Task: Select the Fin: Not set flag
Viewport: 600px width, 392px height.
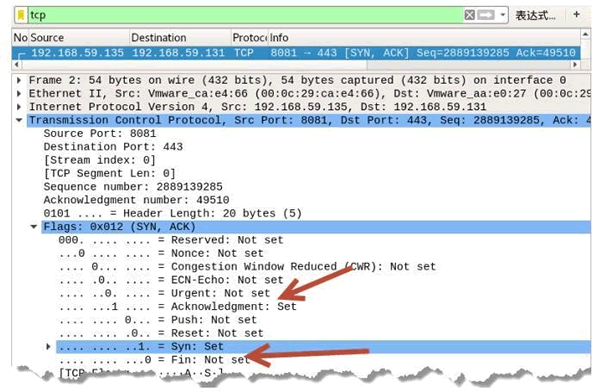Action: click(x=154, y=360)
